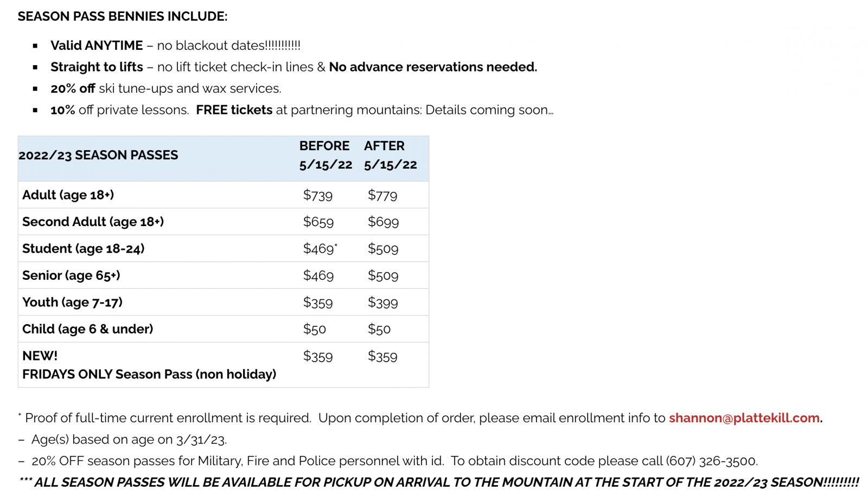The image size is (868, 502).
Task: Click the Adult (age 18+) row label
Action: [x=68, y=195]
